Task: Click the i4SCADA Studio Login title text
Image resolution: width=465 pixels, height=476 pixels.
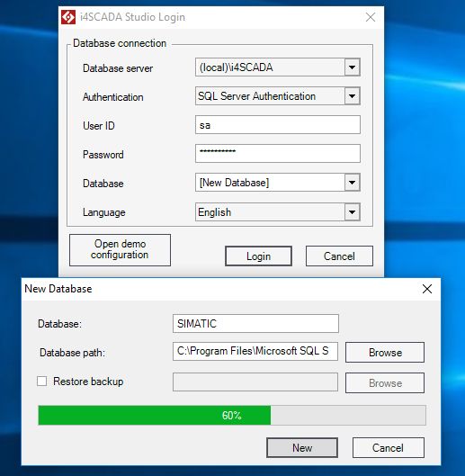Action: (132, 17)
